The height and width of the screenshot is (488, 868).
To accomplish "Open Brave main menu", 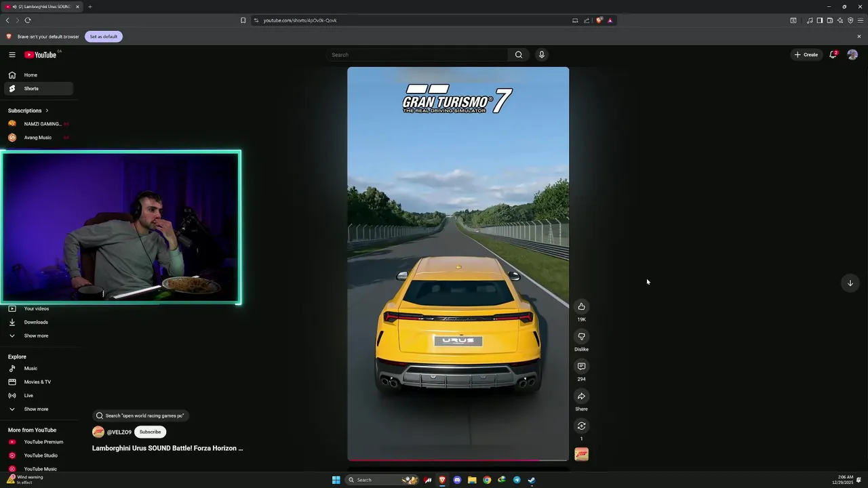I will pyautogui.click(x=860, y=20).
